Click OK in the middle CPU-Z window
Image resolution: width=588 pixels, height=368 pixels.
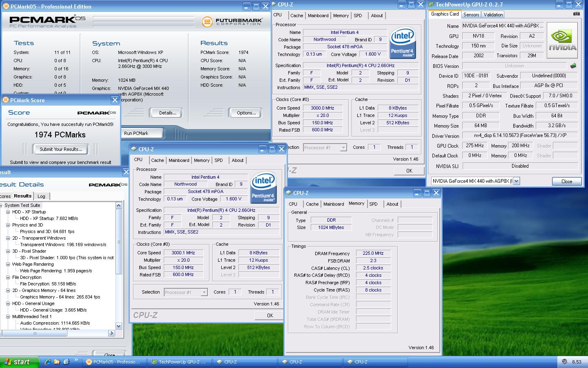click(270, 315)
